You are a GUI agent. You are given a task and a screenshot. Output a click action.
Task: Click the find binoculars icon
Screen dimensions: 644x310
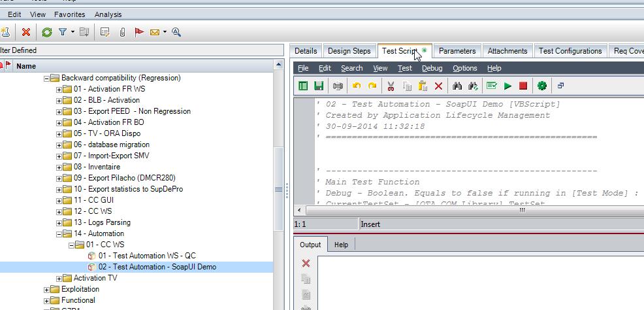[457, 86]
